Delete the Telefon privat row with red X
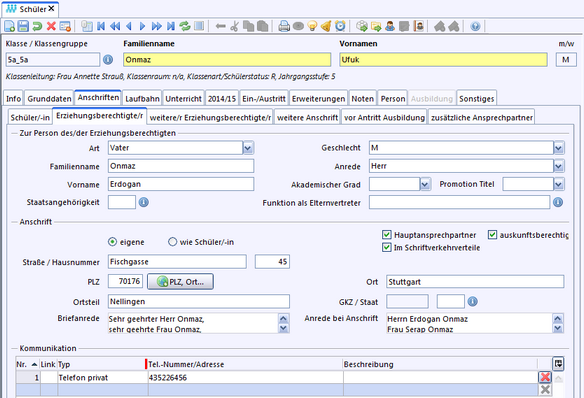The width and height of the screenshot is (584, 398). click(545, 377)
